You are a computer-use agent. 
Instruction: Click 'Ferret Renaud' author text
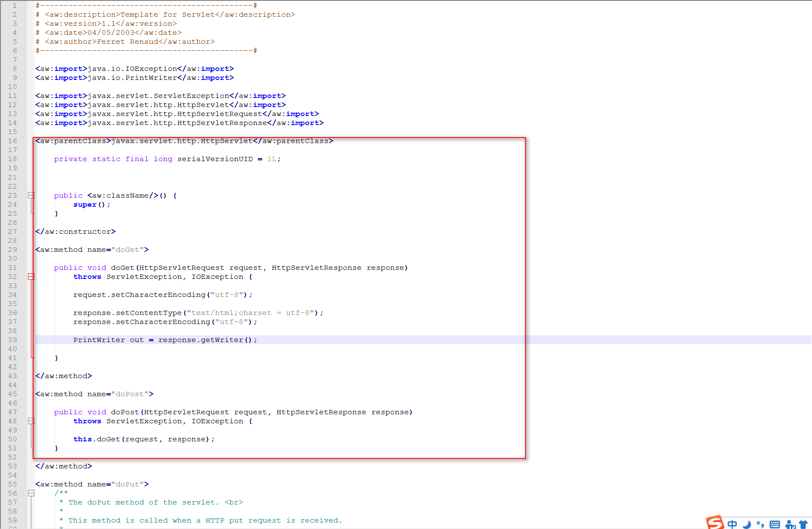click(128, 42)
